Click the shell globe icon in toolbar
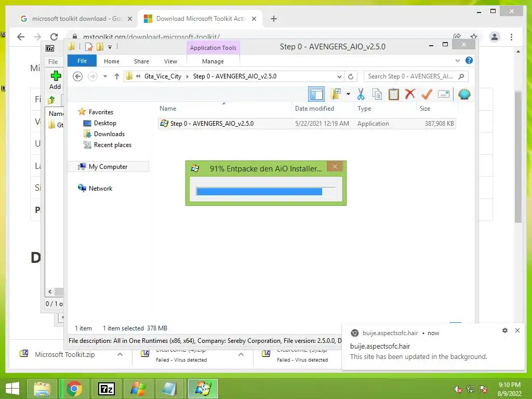The height and width of the screenshot is (399, 532). (464, 94)
